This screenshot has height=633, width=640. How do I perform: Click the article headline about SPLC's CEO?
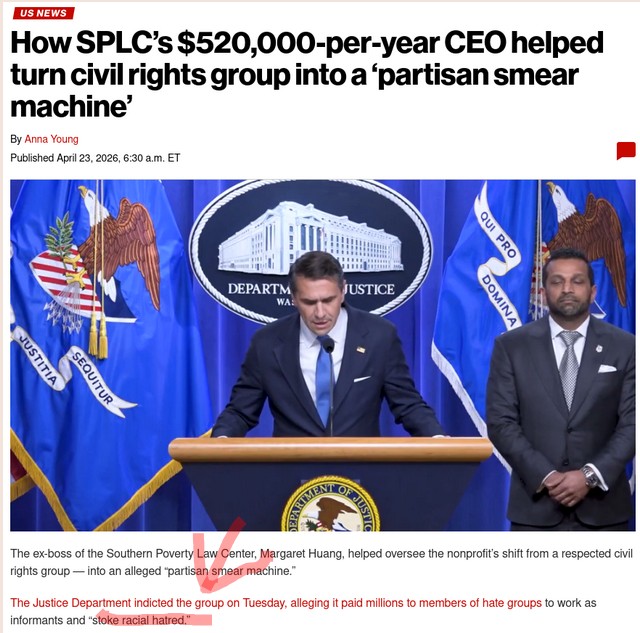(x=307, y=74)
